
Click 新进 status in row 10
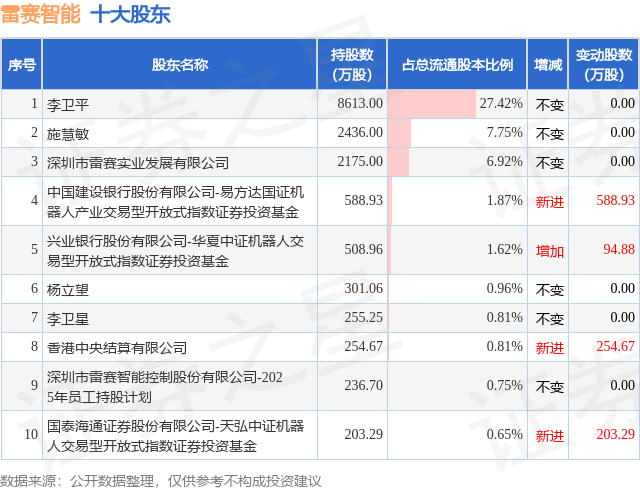549,436
